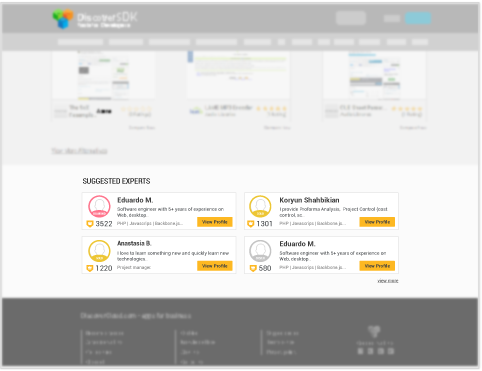This screenshot has width=482, height=371.
Task: Follow the 'view more' experts link
Action: pos(388,281)
